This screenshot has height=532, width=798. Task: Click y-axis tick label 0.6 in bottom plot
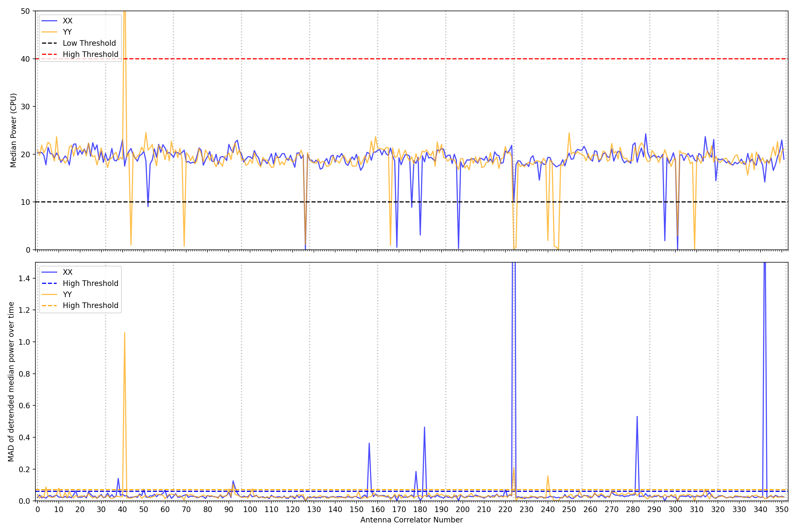pyautogui.click(x=24, y=406)
